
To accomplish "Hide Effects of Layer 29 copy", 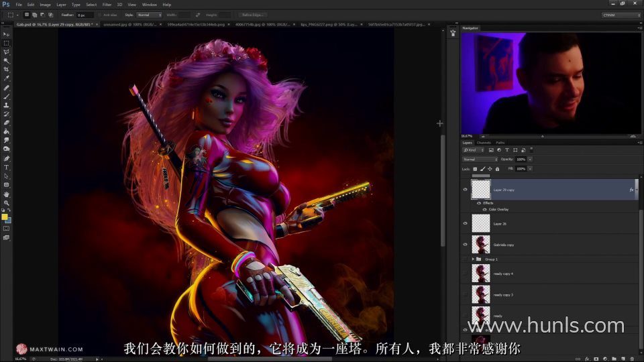I will click(x=479, y=203).
